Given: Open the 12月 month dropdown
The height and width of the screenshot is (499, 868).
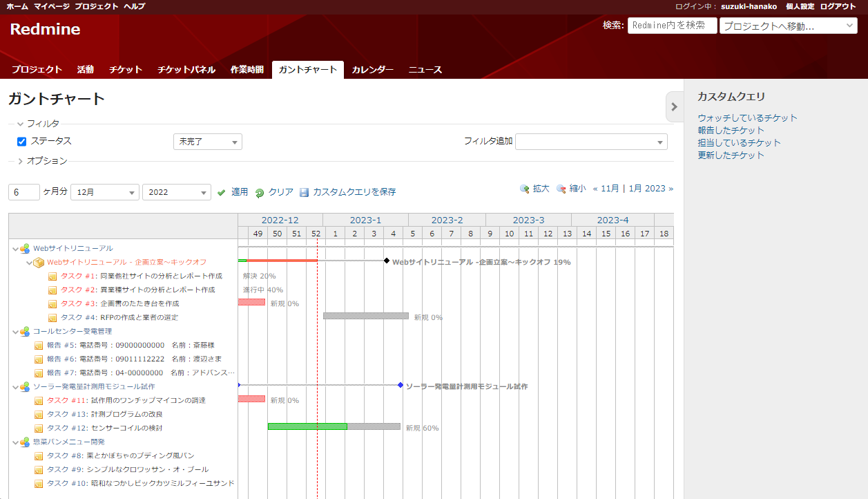Looking at the screenshot, I should 105,192.
